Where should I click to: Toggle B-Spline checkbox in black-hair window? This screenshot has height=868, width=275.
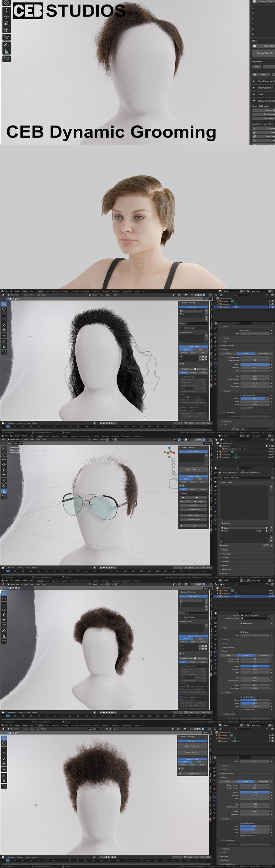click(241, 330)
